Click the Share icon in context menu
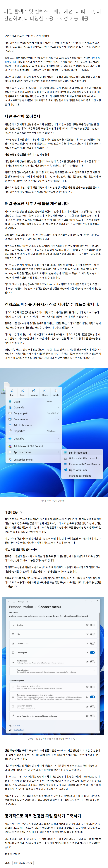Image resolution: width=108 pixels, height=868 pixels. [45, 391]
